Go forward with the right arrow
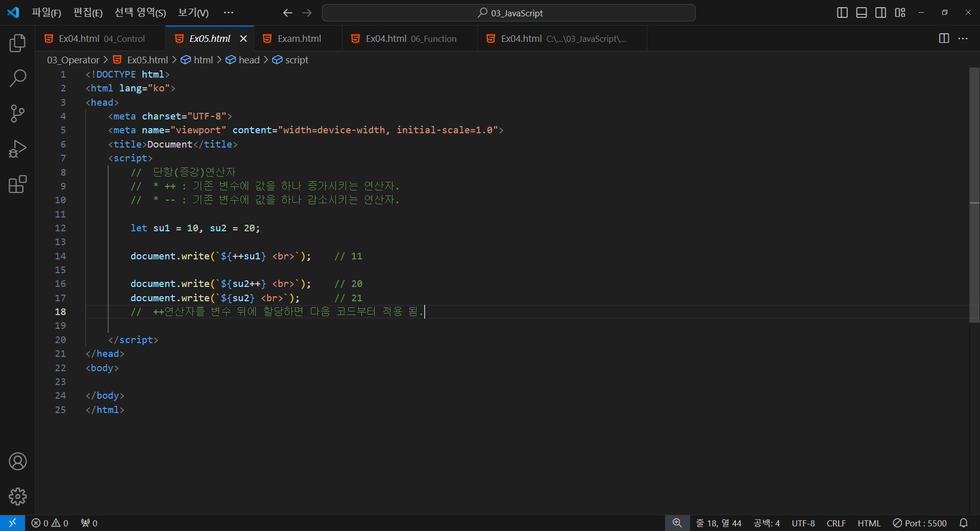980x531 pixels. point(307,13)
